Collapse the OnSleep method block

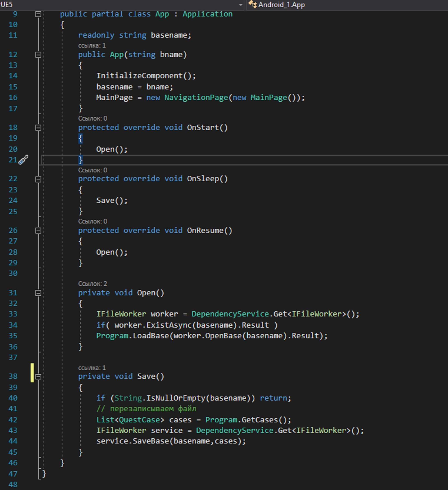(38, 179)
